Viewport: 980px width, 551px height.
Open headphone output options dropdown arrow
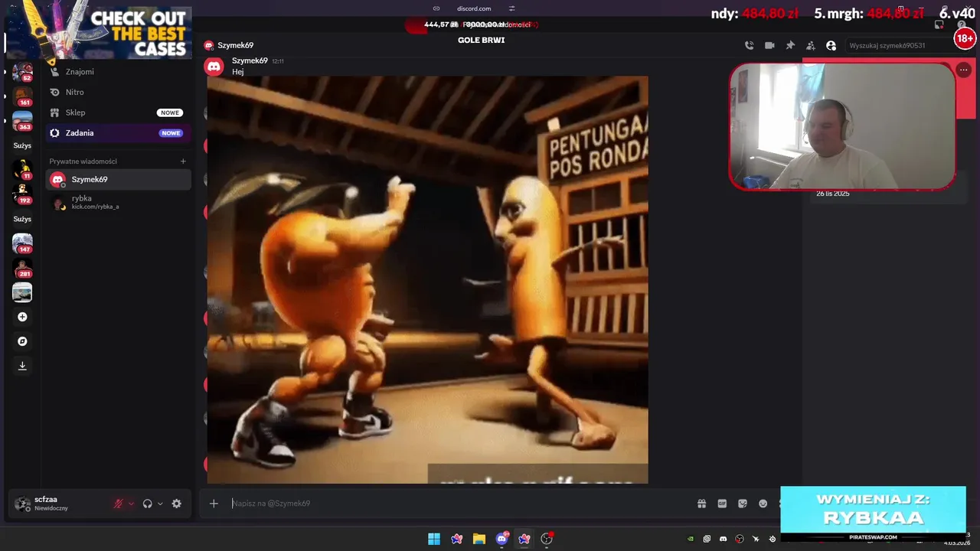(160, 504)
